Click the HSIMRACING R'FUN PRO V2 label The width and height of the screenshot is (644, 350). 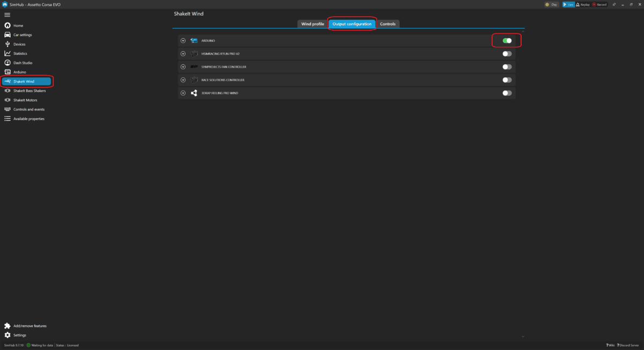pyautogui.click(x=221, y=54)
